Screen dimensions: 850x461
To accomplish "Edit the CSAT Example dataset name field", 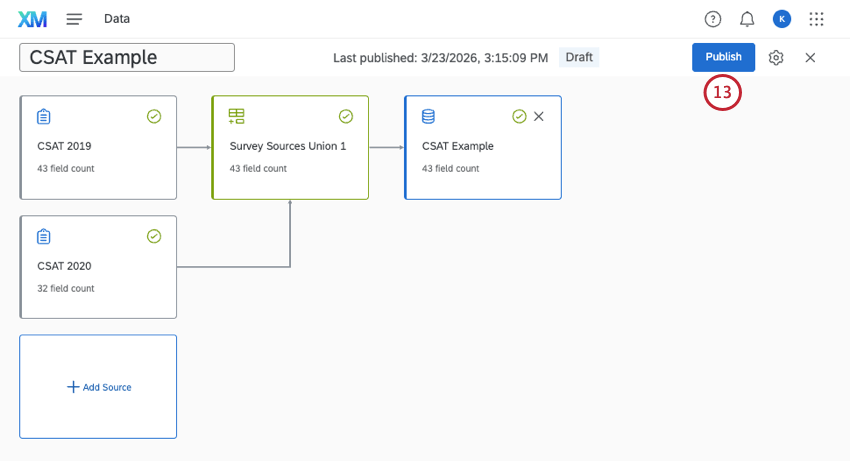I will click(127, 58).
